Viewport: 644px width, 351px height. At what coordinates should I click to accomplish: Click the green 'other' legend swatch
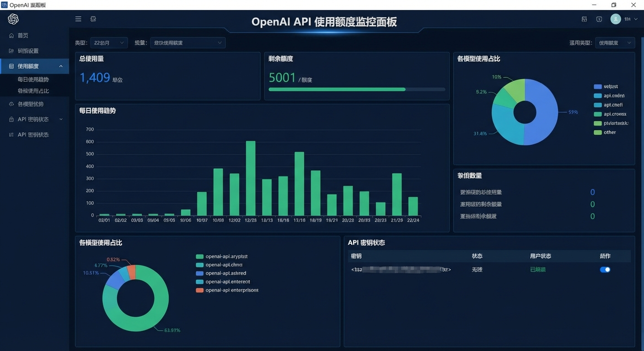(597, 133)
